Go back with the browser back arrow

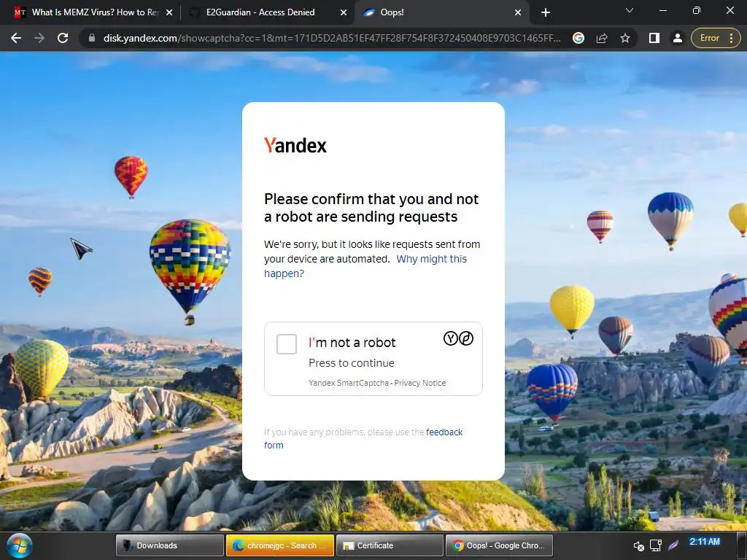click(x=16, y=38)
